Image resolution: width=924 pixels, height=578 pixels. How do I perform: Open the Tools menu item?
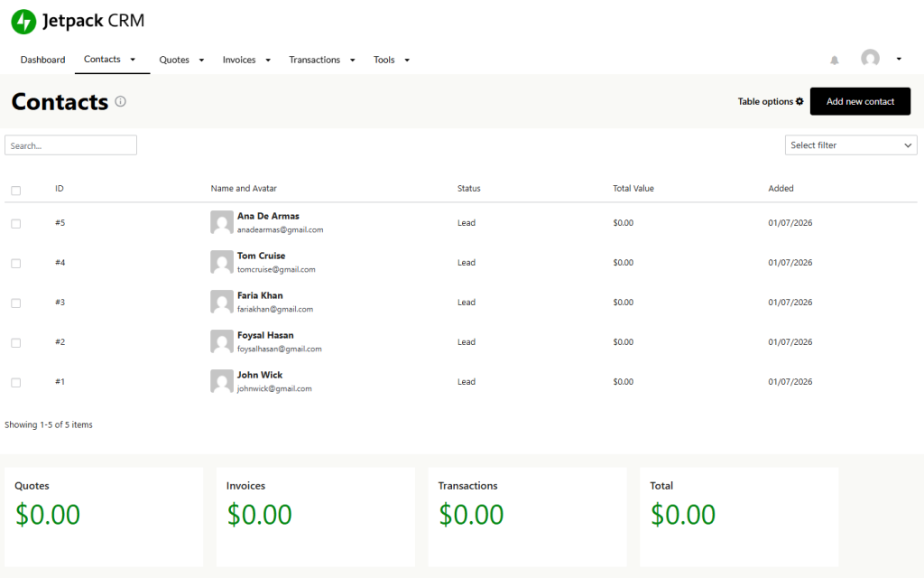[x=383, y=60]
